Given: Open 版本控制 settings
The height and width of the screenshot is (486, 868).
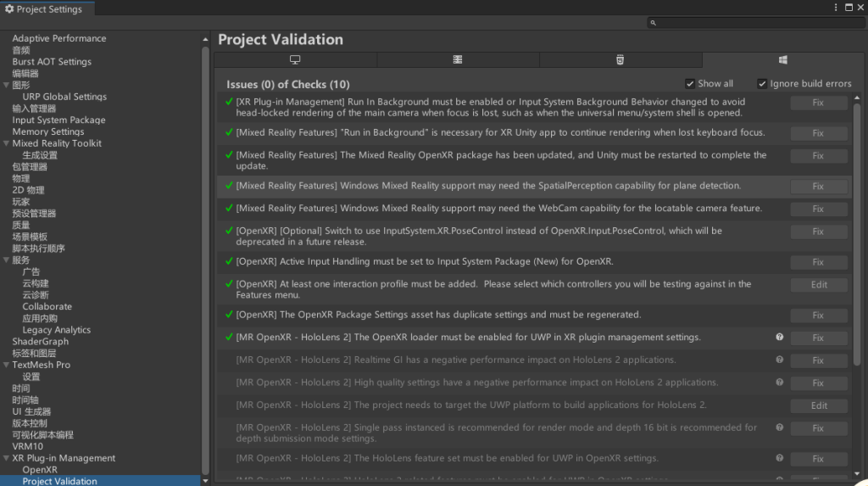Looking at the screenshot, I should pos(30,423).
